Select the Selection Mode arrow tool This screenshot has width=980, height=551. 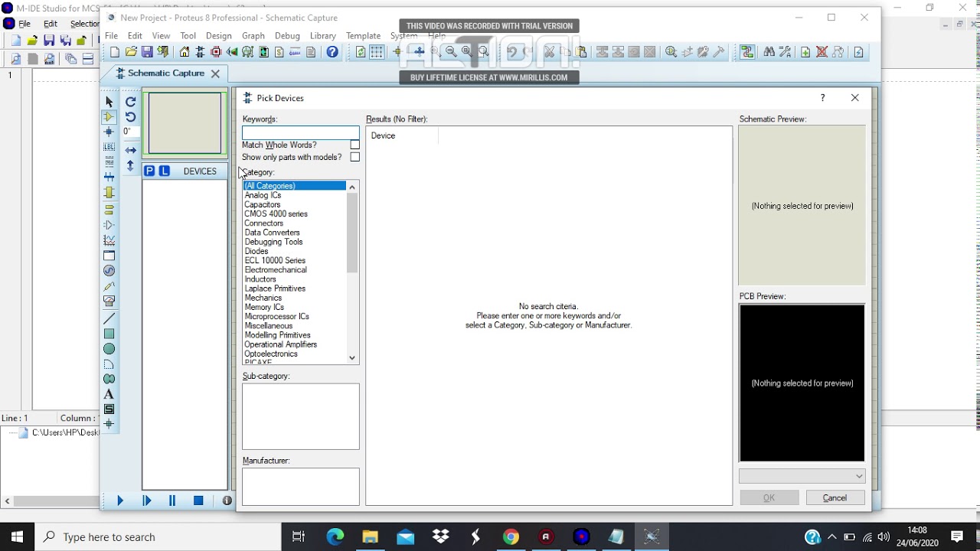(x=109, y=102)
